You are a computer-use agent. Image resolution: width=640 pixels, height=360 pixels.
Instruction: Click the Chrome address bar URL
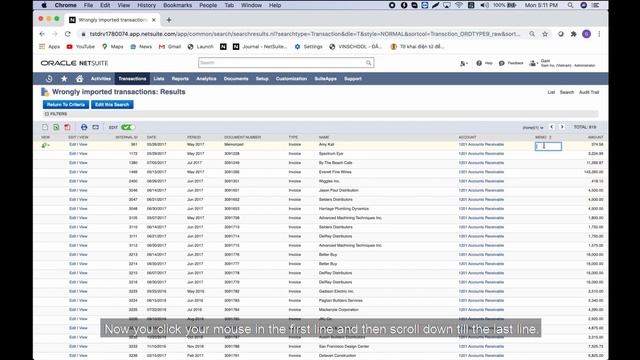click(304, 34)
